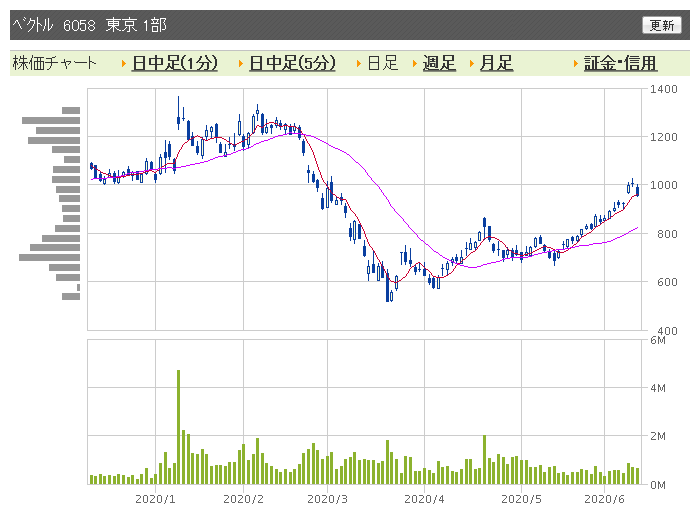Viewport: 700px width, 519px height.
Task: Click the 2020/4 date axis label
Action: click(x=424, y=499)
